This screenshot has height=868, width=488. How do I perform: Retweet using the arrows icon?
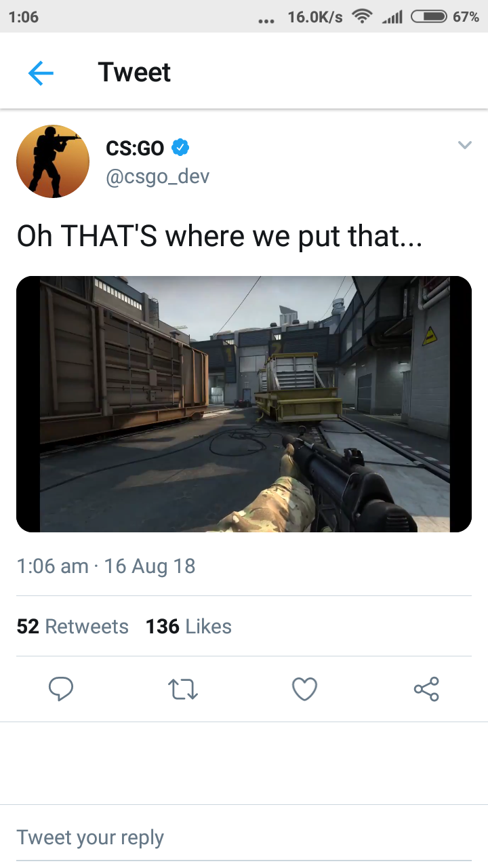tap(183, 690)
